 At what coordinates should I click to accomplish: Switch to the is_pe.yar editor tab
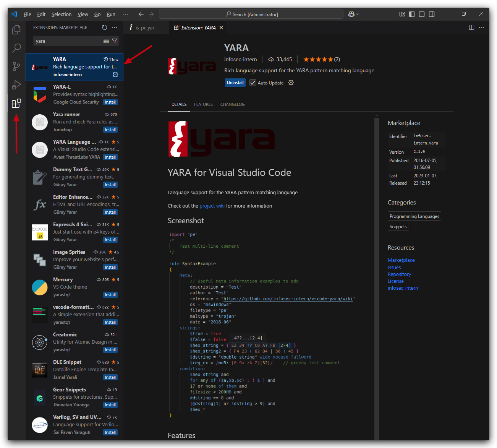coord(144,28)
